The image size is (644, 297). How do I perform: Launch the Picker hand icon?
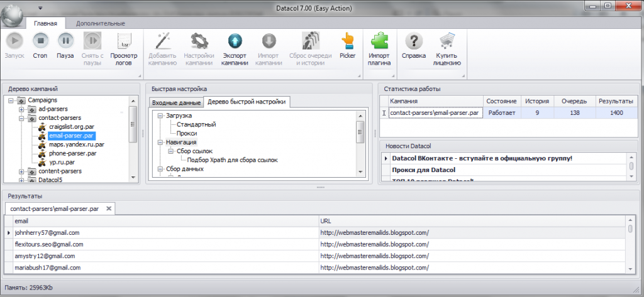point(347,41)
